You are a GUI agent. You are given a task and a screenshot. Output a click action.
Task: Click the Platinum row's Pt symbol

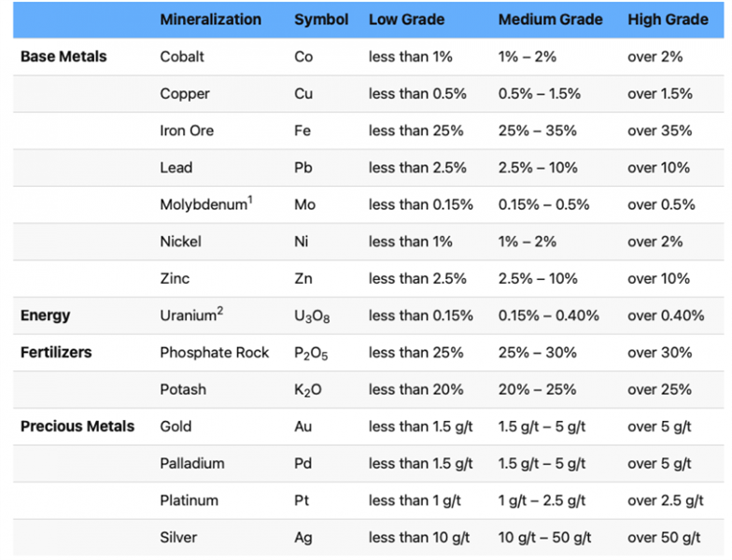pos(302,500)
